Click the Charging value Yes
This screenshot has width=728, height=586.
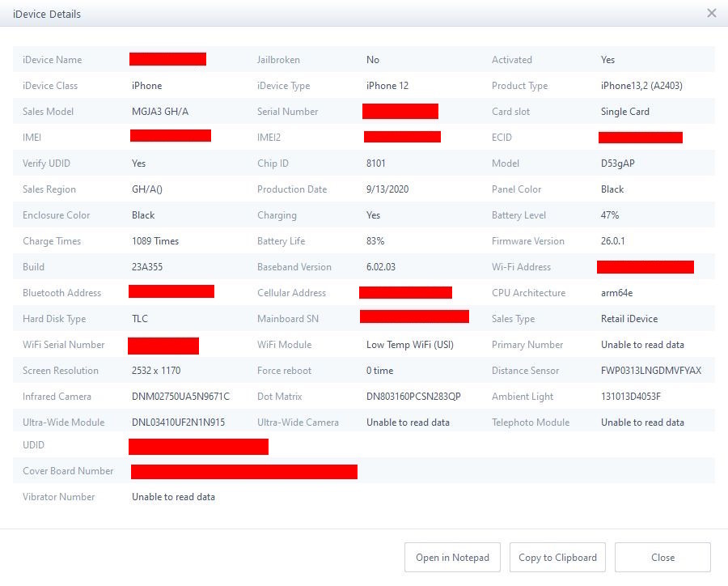click(x=373, y=215)
